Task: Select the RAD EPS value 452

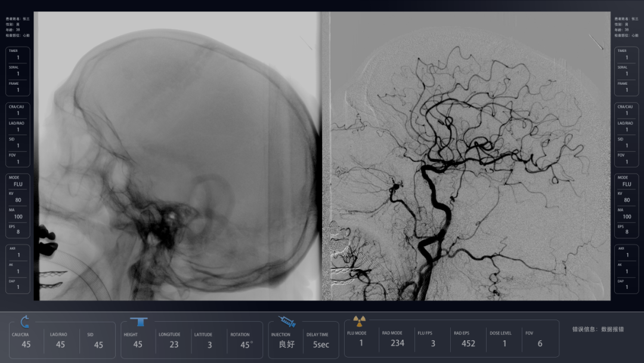Action: point(468,343)
